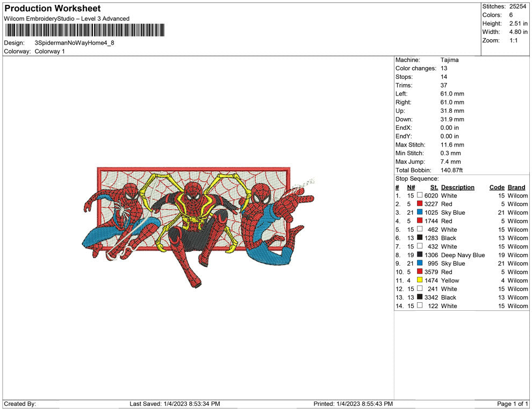Screen dimensions: 532x409
Task: Click the red swatch for thread 3579
Action: pyautogui.click(x=420, y=272)
